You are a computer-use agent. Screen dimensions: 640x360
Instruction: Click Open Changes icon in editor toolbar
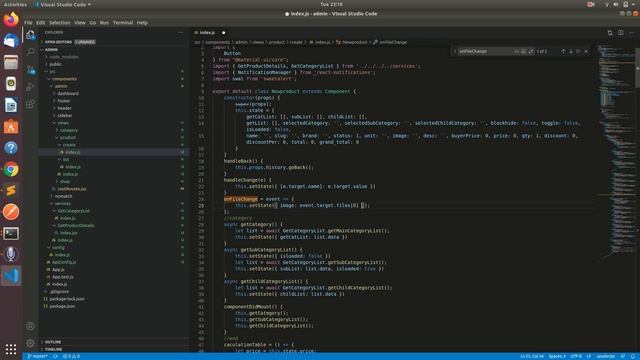pyautogui.click(x=610, y=33)
